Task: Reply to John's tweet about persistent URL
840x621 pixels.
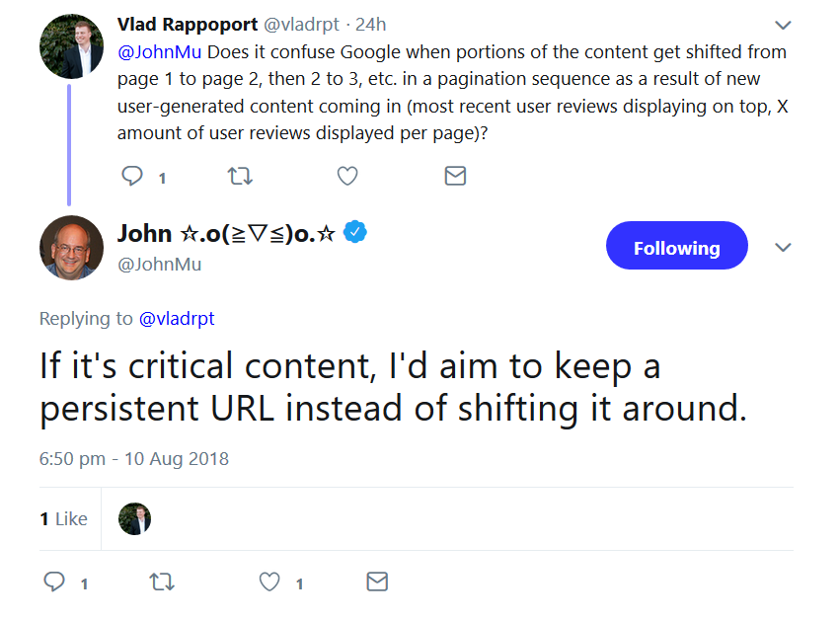Action: (x=55, y=582)
